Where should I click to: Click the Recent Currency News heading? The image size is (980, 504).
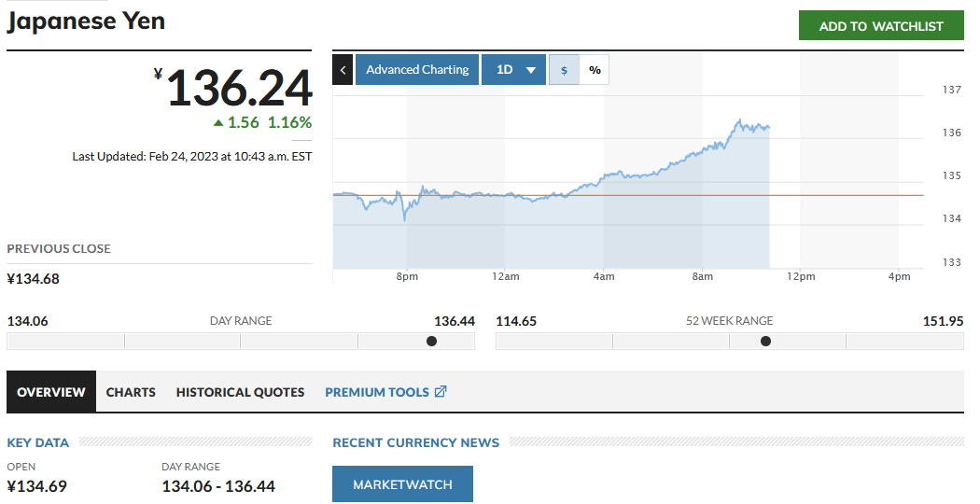pos(415,442)
